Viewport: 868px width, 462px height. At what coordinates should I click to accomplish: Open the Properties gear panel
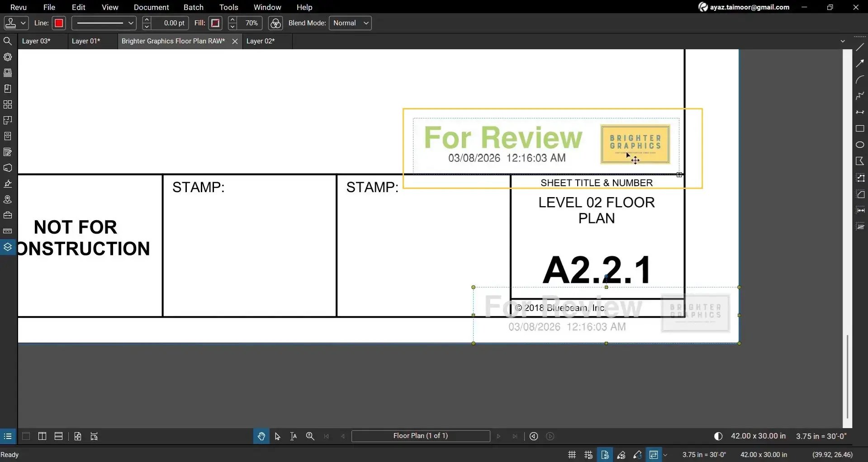(x=8, y=57)
